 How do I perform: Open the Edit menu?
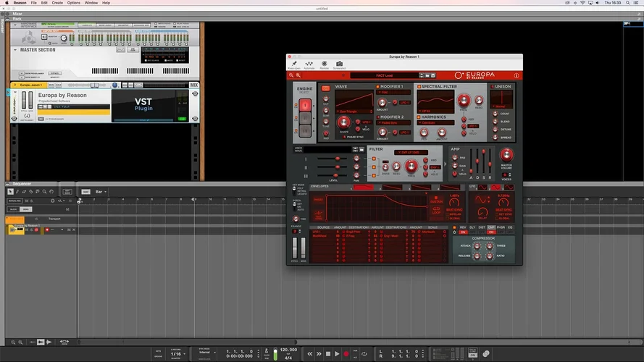click(x=44, y=3)
